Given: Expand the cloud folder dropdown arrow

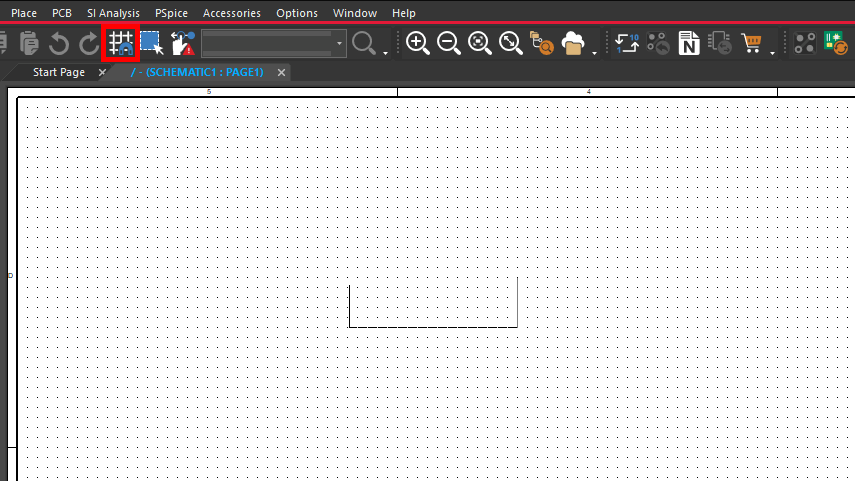Looking at the screenshot, I should (x=596, y=51).
